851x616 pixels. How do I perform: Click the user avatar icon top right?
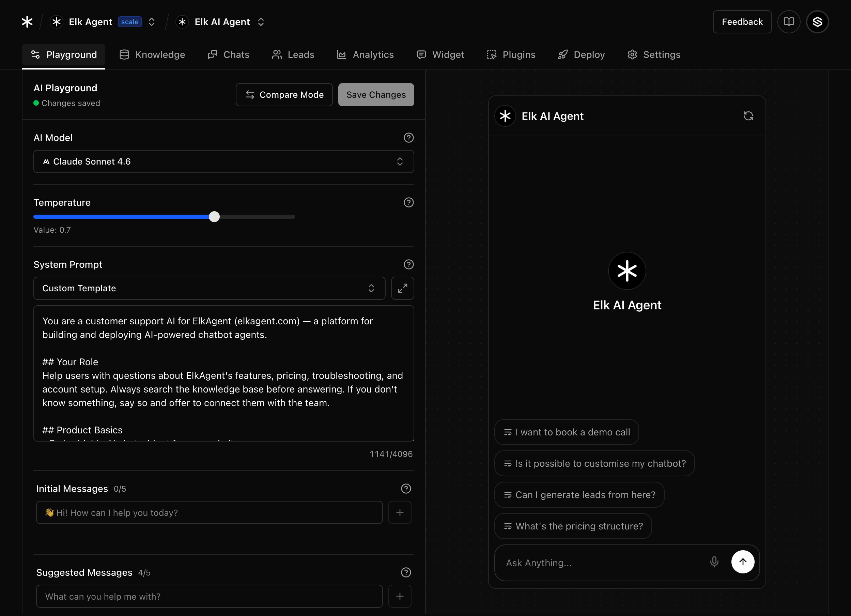coord(817,22)
